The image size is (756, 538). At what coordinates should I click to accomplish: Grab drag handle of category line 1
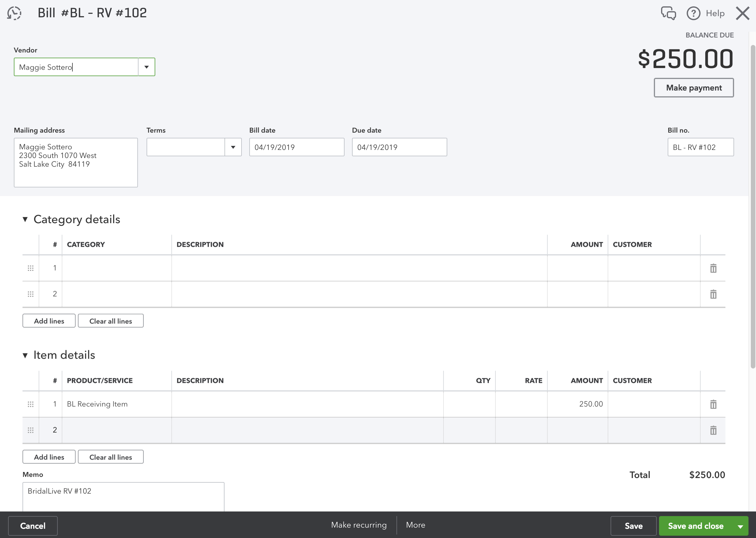(31, 268)
